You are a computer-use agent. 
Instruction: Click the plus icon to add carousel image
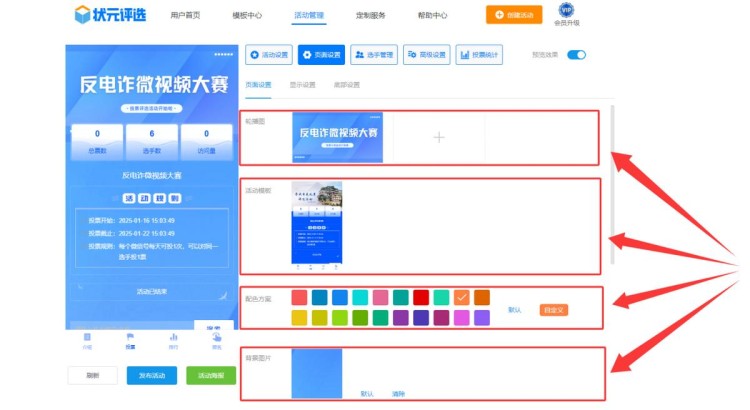[x=438, y=137]
